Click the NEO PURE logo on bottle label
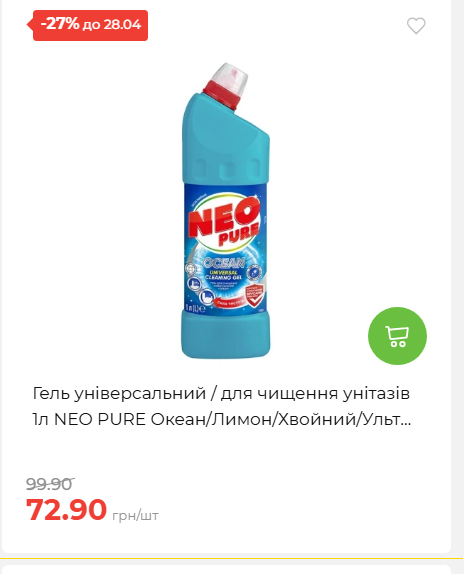The image size is (464, 574). point(224,224)
